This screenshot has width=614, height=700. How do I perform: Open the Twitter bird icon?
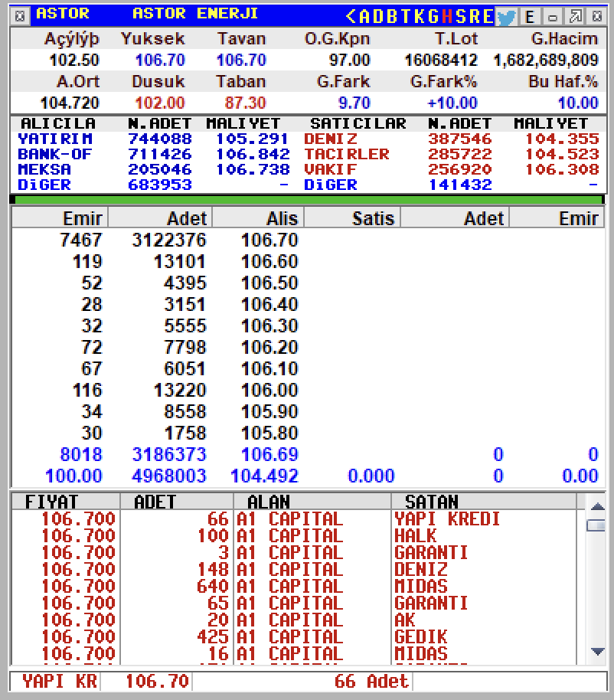coord(506,17)
